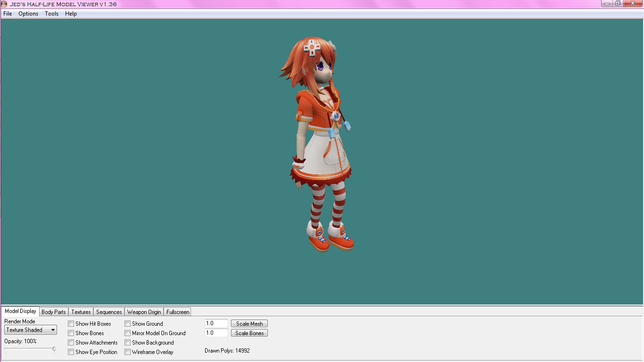Adjust the Opacity slider
Viewport: 644px width, 362px height.
coord(54,350)
